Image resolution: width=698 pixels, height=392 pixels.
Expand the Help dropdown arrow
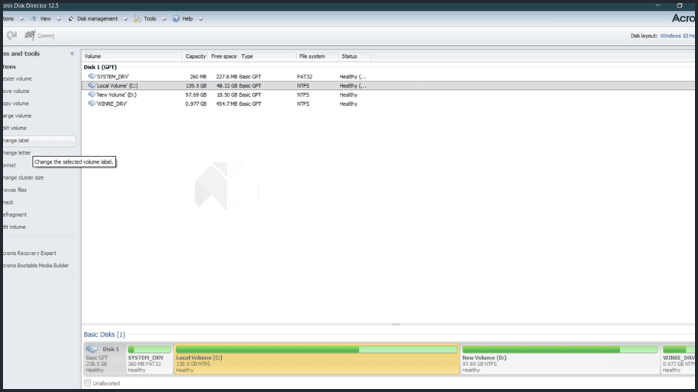click(200, 19)
